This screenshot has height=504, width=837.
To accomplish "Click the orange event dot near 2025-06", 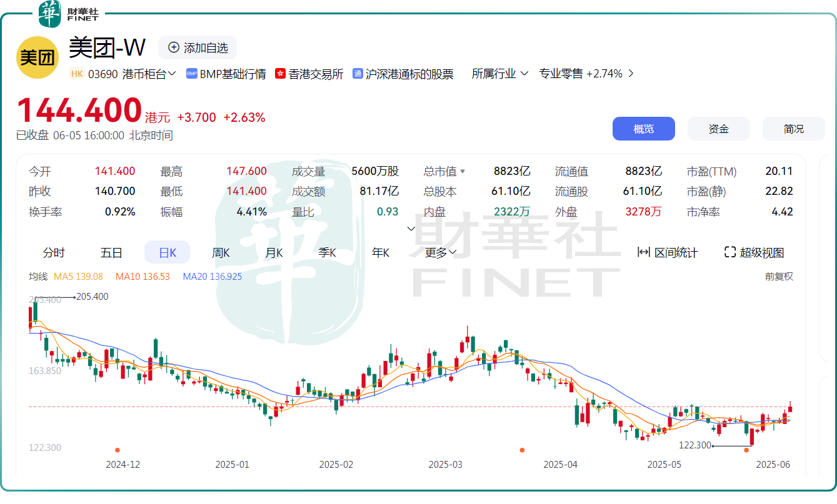I will click(746, 450).
